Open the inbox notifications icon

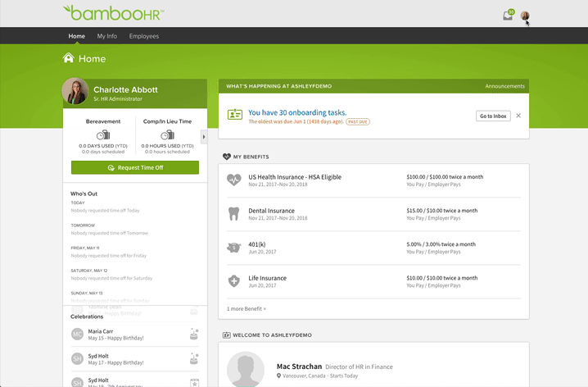tap(508, 15)
